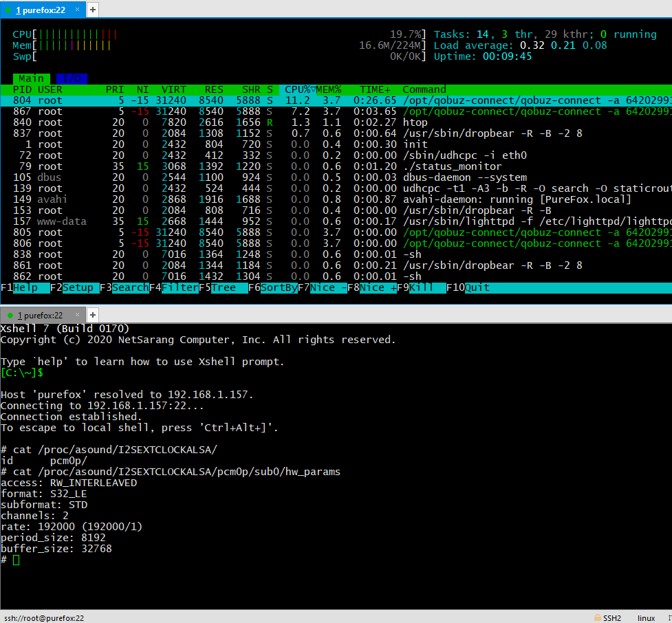Select the Main tab in htop
672x623 pixels.
click(x=31, y=78)
